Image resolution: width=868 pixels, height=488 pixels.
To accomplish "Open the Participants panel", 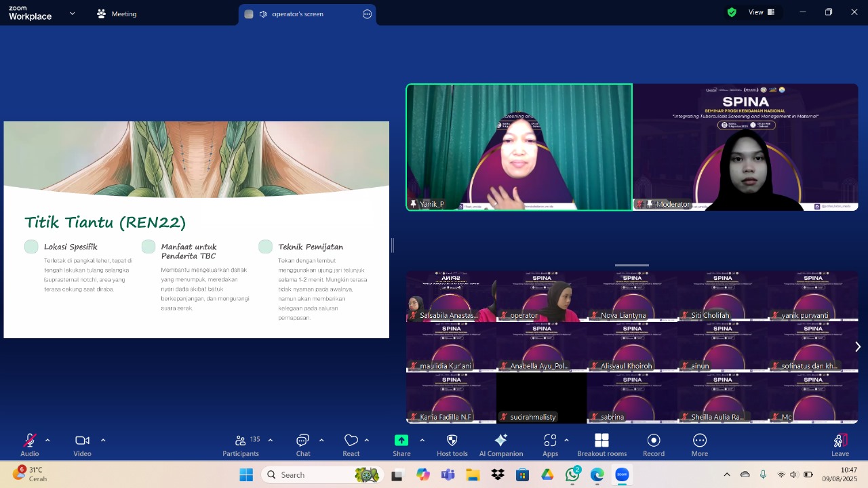I will click(x=241, y=445).
